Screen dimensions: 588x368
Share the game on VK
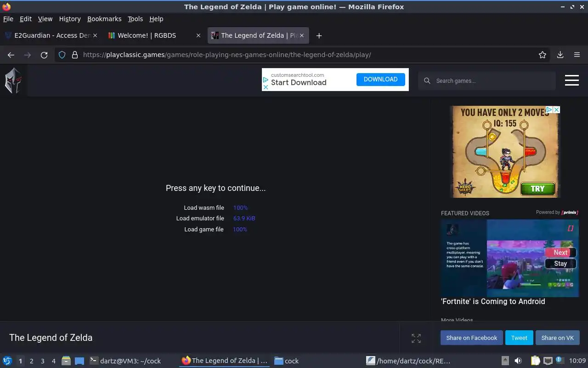click(x=557, y=338)
